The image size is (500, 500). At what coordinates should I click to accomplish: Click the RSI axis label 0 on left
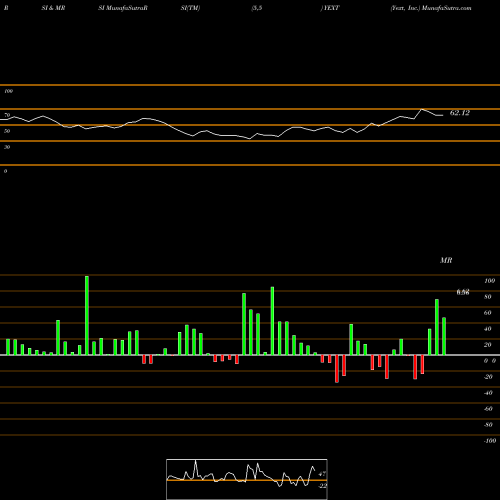5,171
